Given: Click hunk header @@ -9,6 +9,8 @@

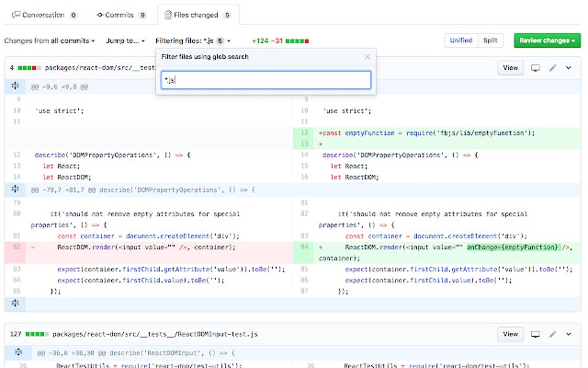Looking at the screenshot, I should click(x=59, y=87).
